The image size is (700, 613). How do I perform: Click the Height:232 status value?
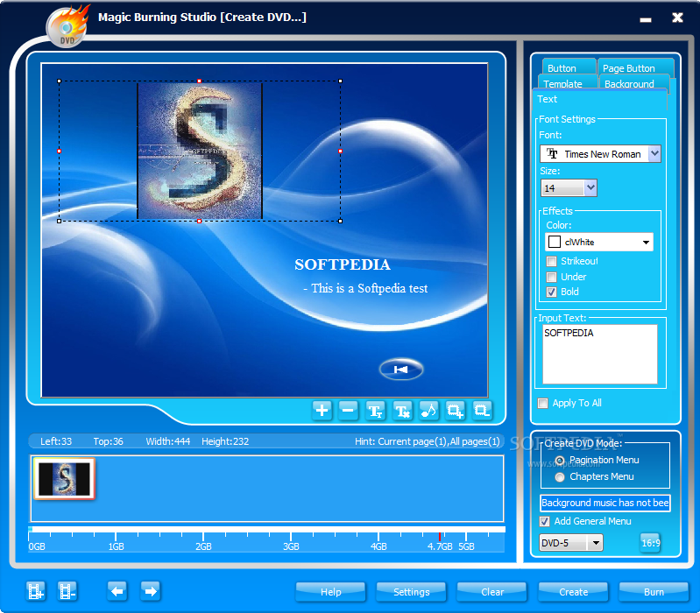[225, 441]
